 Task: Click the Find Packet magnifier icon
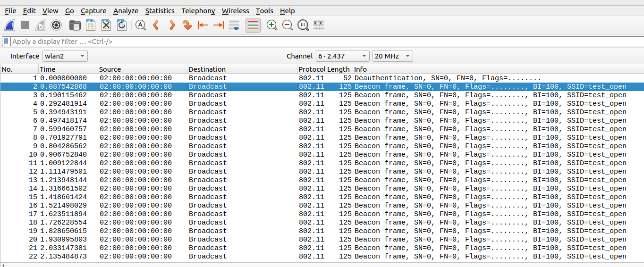(140, 25)
